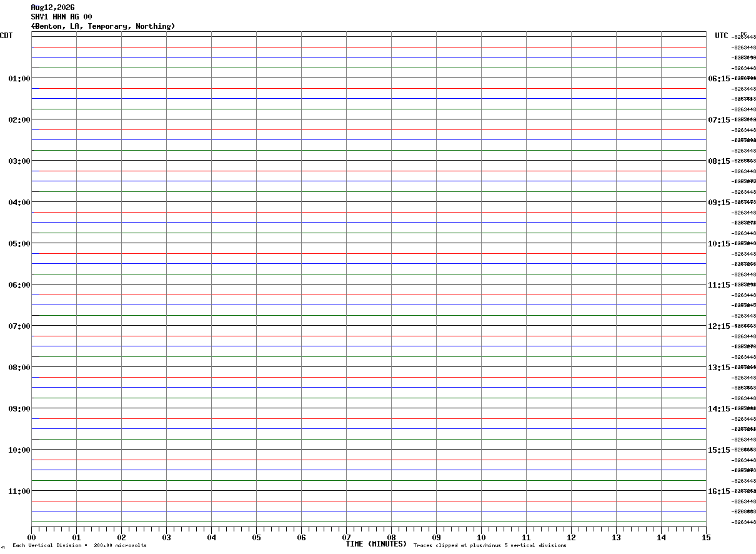
Task: Click the 01:00 CDT time label
Action: click(19, 78)
